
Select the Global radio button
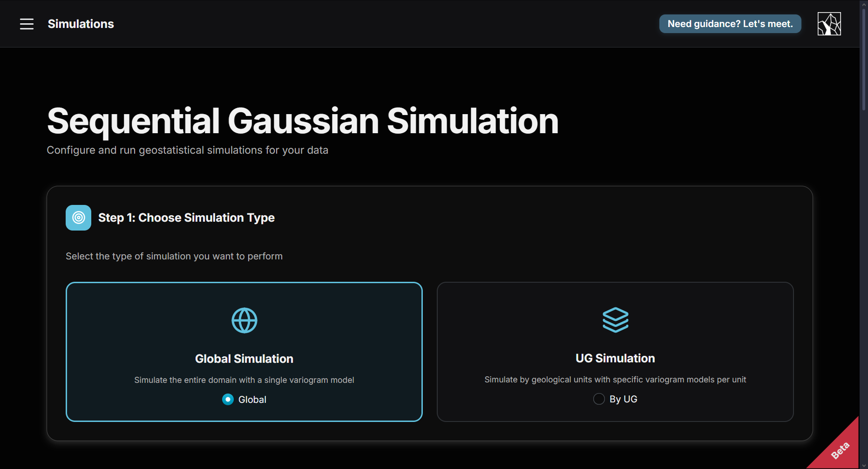(x=228, y=400)
